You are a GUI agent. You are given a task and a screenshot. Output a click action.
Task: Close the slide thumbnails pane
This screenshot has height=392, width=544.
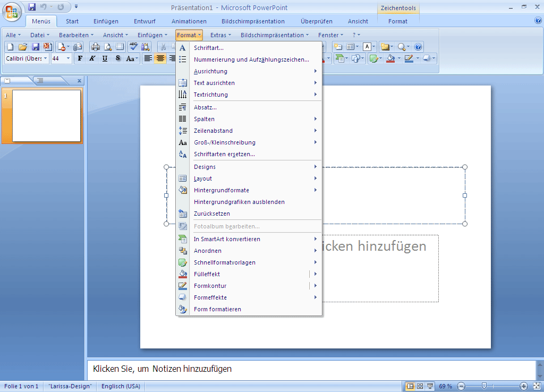[80, 81]
